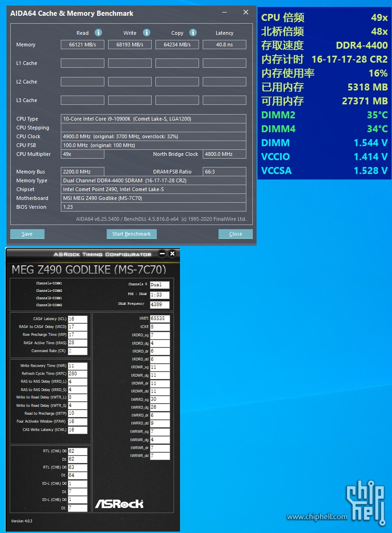
Task: Select the Memory Latency result field
Action: click(x=225, y=45)
